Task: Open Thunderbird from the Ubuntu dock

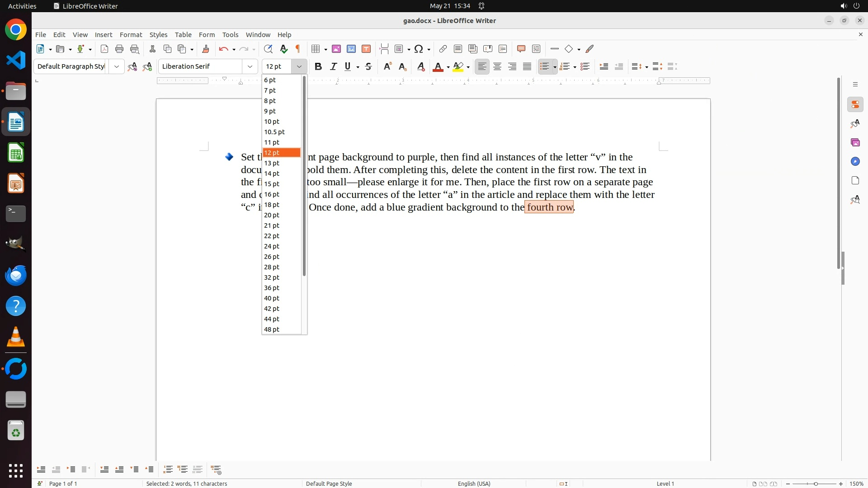Action: (x=16, y=275)
